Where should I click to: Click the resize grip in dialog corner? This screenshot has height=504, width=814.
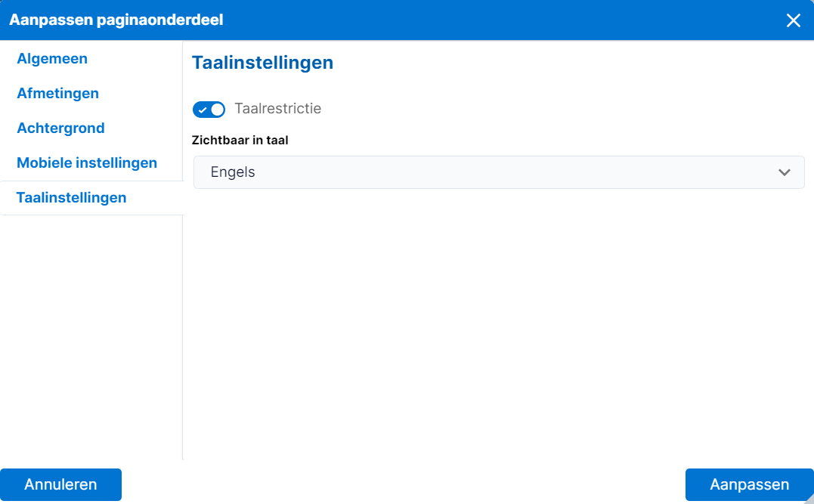809,499
